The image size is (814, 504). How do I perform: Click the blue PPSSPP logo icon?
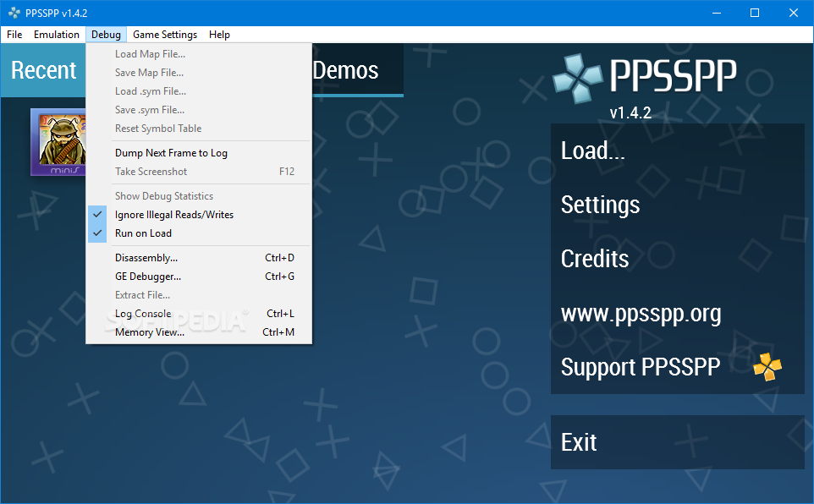577,79
